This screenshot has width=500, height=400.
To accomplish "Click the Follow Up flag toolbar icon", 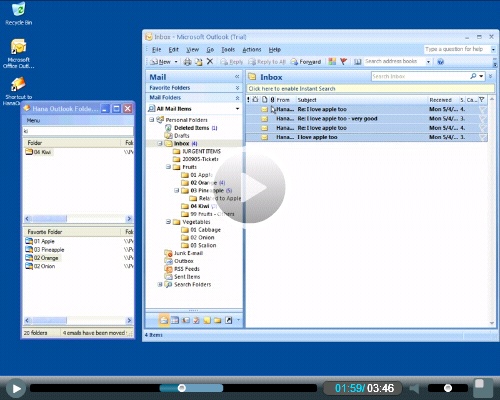I will click(x=343, y=61).
